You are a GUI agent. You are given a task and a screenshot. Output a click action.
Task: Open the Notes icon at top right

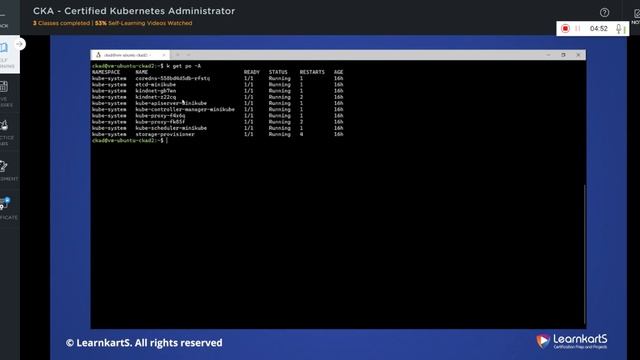[x=636, y=17]
